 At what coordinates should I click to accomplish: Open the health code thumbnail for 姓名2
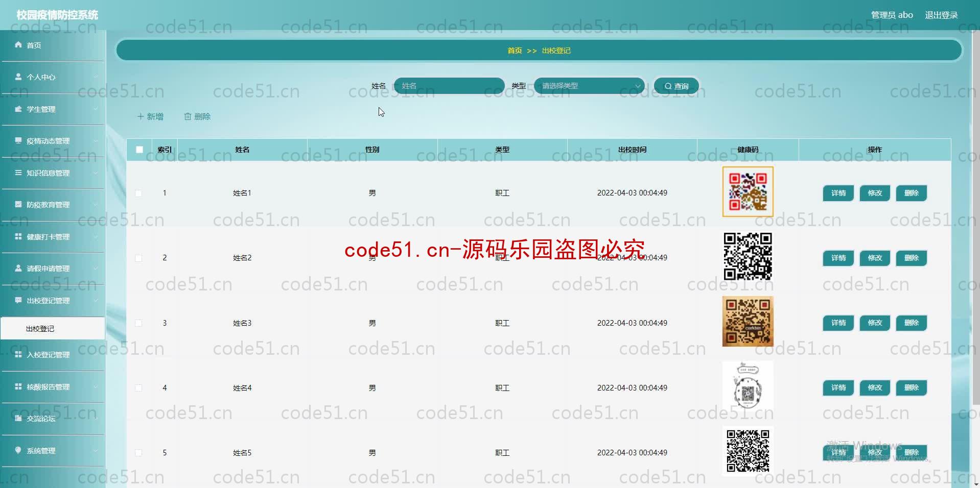coord(748,257)
